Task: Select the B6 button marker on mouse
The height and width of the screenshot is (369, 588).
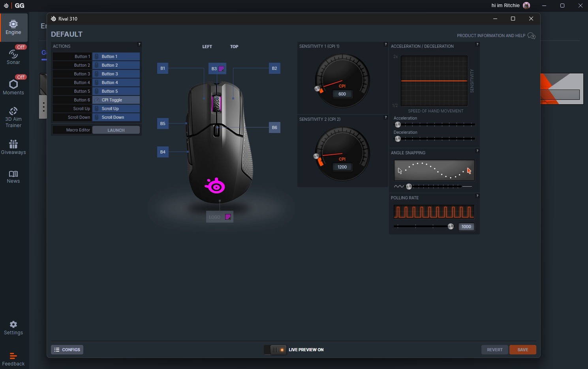Action: pos(274,127)
